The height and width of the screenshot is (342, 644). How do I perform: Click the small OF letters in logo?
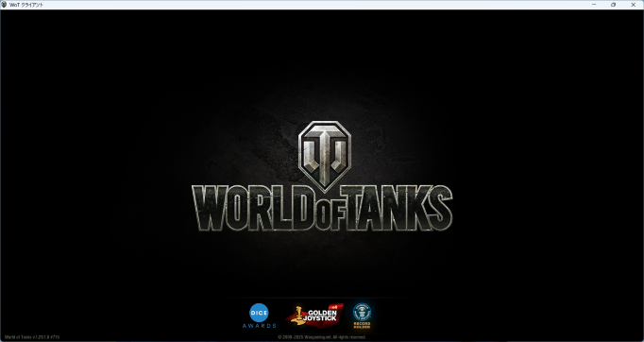click(328, 214)
